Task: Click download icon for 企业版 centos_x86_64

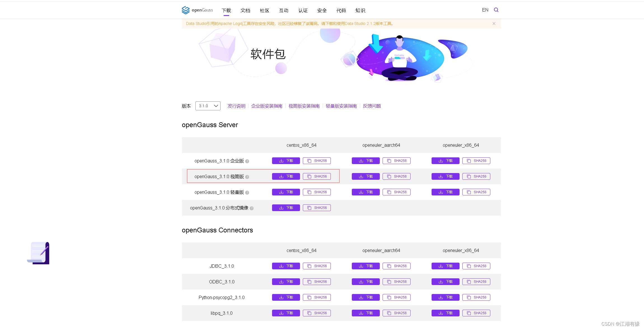Action: 281,160
